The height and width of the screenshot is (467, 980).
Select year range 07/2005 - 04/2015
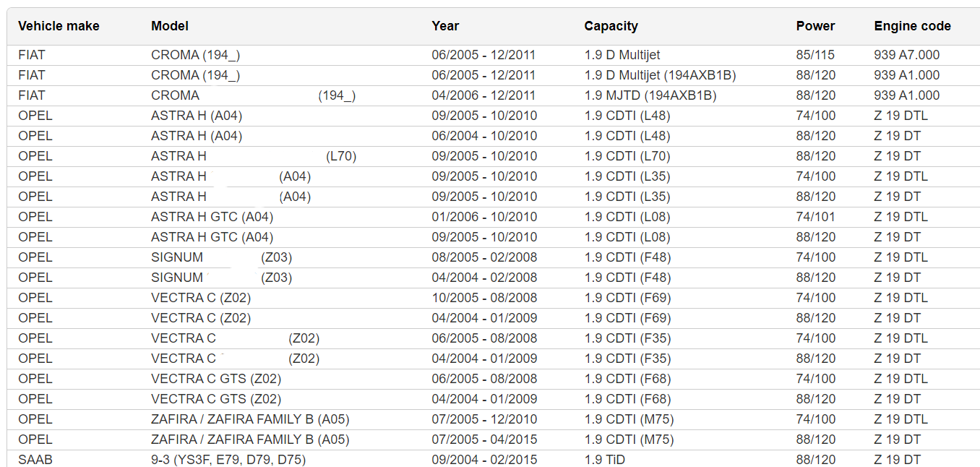[484, 440]
